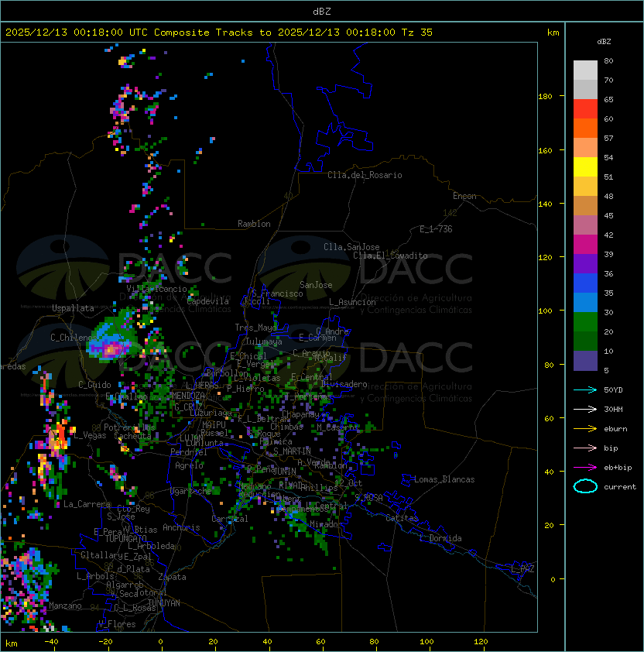Select the purple 36-39 dBZ swatch

click(x=585, y=264)
